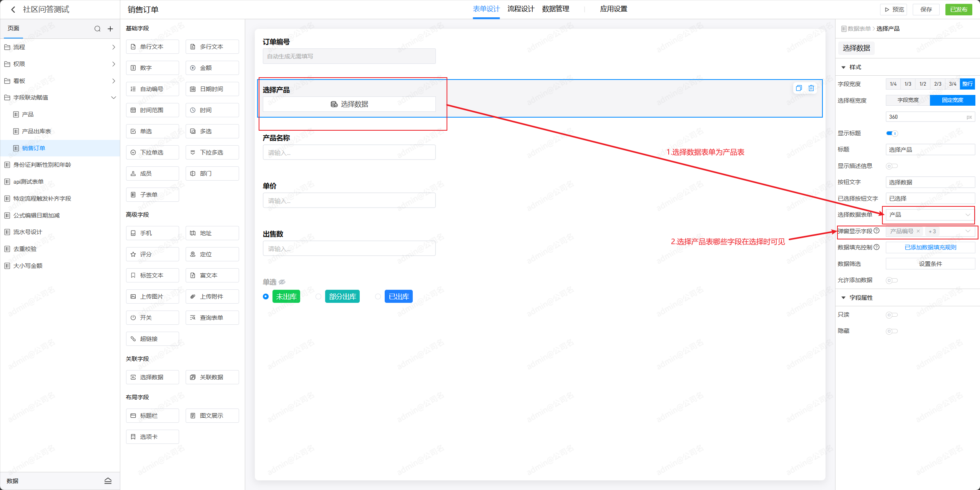Click the search icon in the page panel
Screen dimensions: 980x490
coord(97,29)
